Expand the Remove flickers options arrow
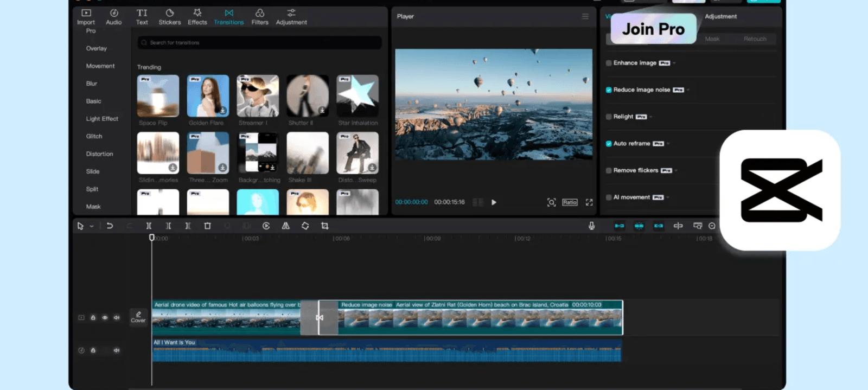The height and width of the screenshot is (390, 868). click(x=676, y=170)
